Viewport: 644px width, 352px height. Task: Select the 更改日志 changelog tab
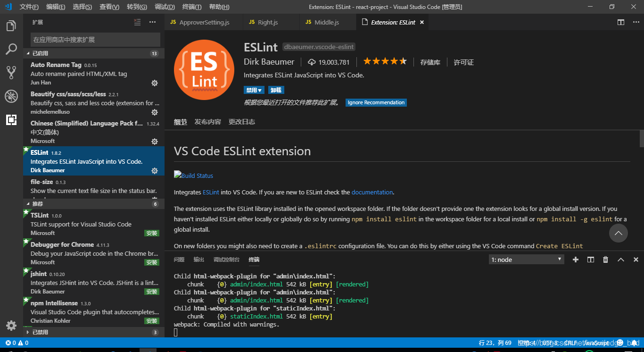pyautogui.click(x=242, y=122)
